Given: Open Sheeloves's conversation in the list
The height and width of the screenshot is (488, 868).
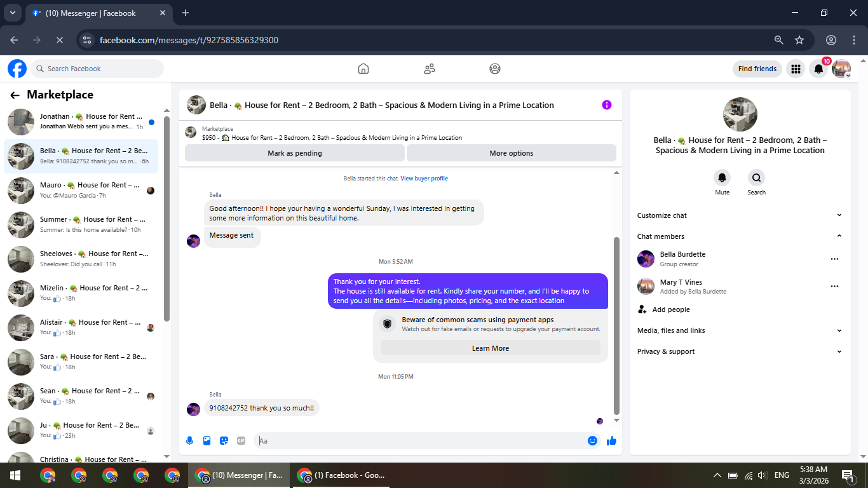Looking at the screenshot, I should [81, 259].
